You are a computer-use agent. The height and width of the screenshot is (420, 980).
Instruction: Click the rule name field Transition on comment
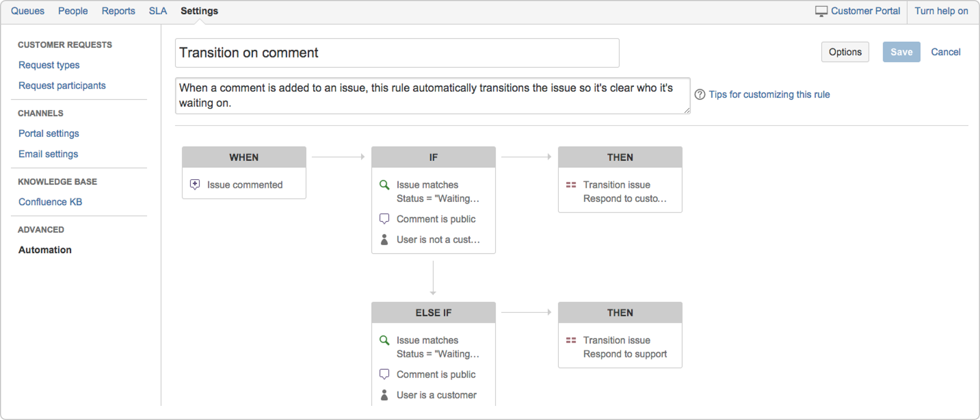click(397, 53)
